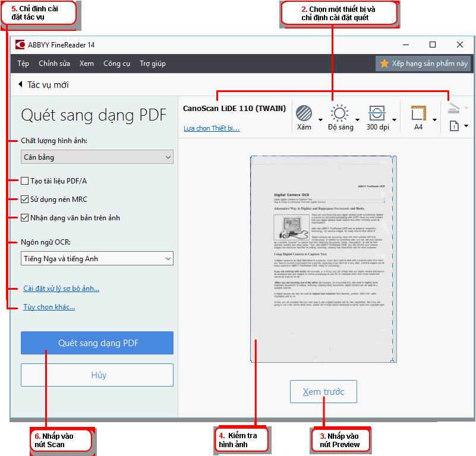This screenshot has width=476, height=456.
Task: Click the Xám grayscale color mode icon
Action: 304,113
